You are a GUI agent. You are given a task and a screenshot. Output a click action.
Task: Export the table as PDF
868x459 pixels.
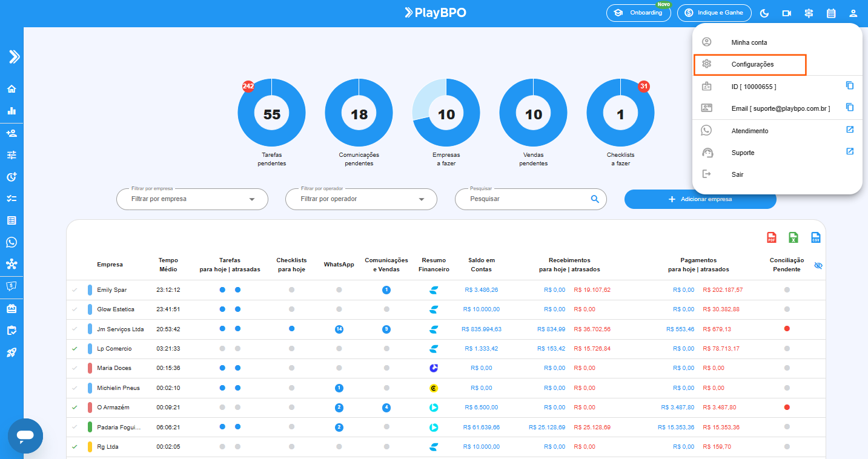pos(772,238)
